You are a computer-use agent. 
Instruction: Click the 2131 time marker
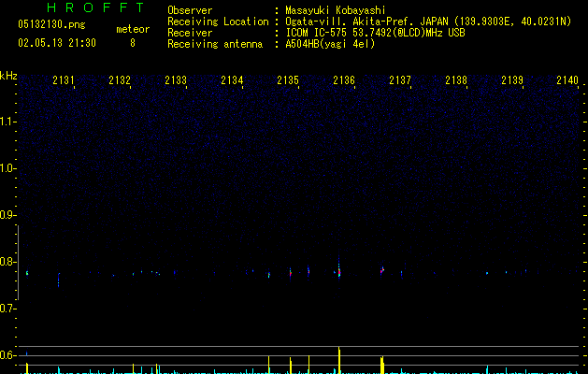coord(64,79)
